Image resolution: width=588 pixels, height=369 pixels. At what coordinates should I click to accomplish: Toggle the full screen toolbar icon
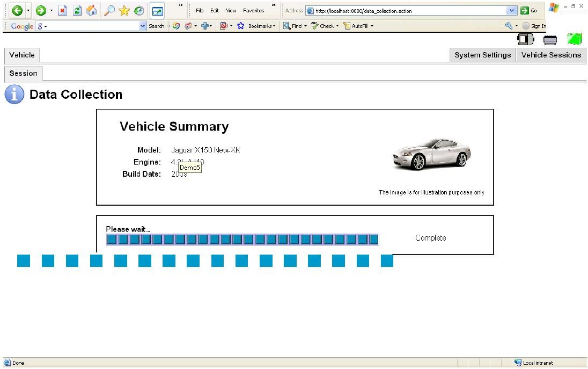pos(157,11)
